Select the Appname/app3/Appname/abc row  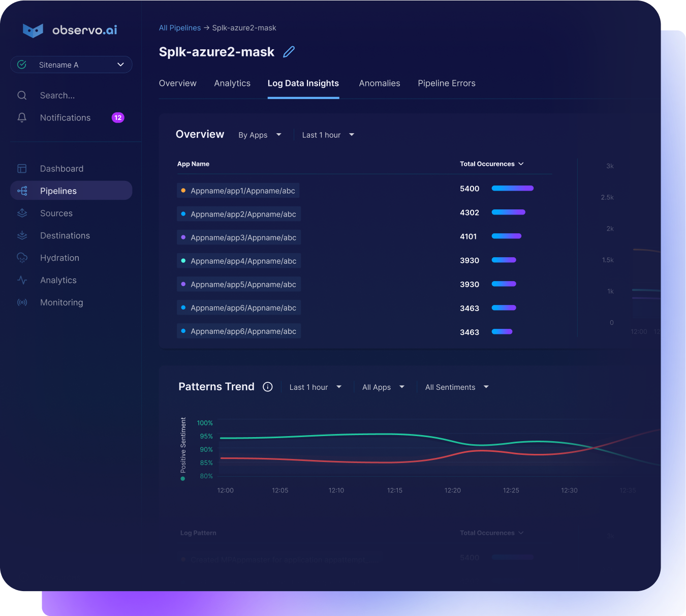pos(239,237)
